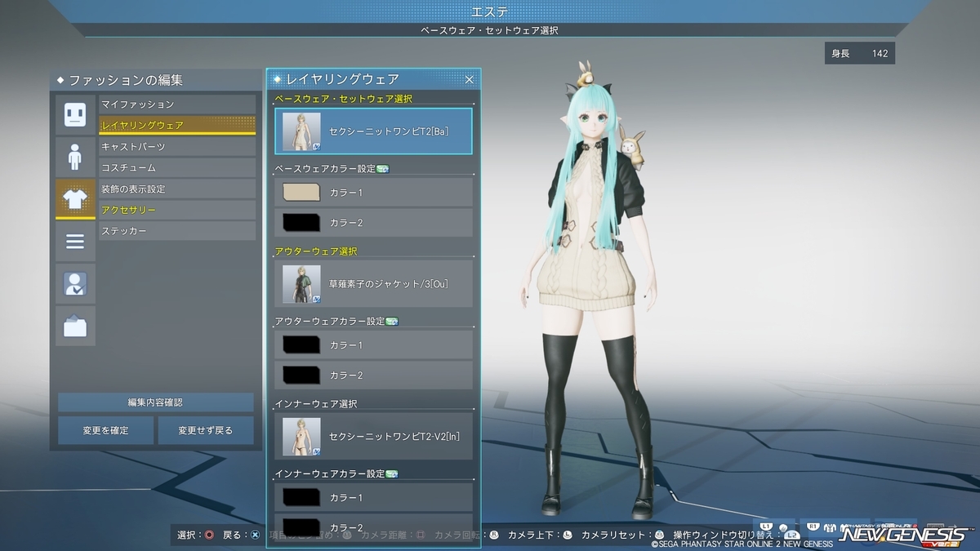This screenshot has height=551, width=980.
Task: Pick the innerwear カラー1 black swatch
Action: (x=301, y=498)
